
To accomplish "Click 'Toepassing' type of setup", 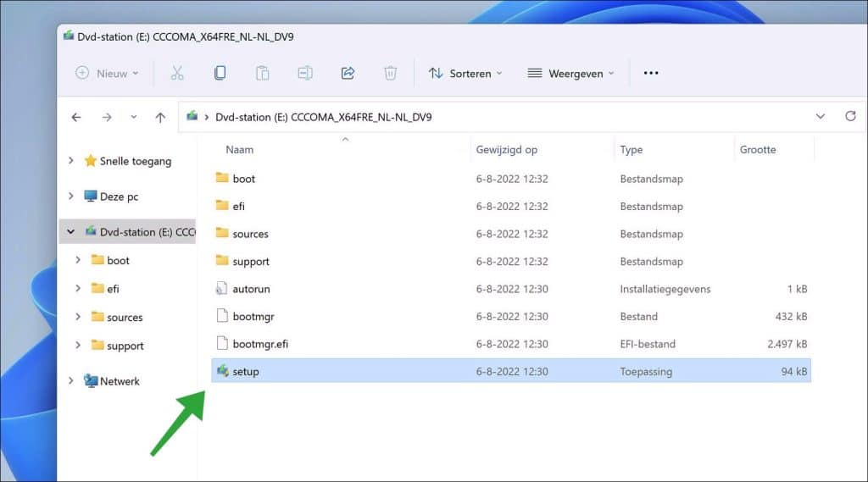I will (x=646, y=372).
